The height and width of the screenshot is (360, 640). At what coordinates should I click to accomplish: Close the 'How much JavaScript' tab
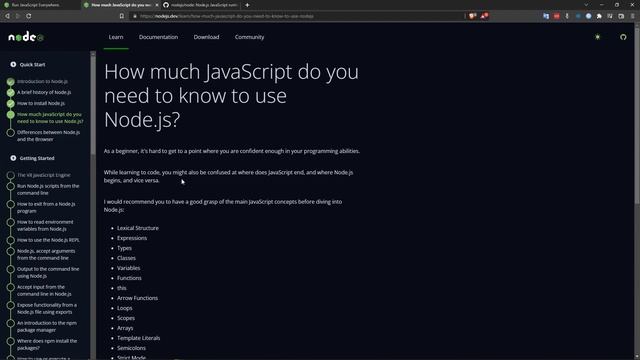[x=157, y=5]
